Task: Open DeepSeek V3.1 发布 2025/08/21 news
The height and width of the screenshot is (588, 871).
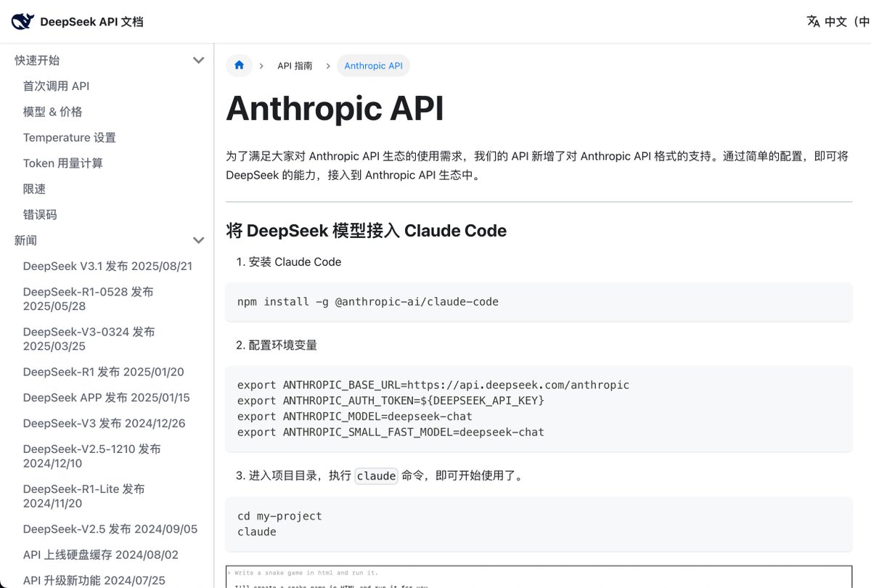Action: point(107,266)
